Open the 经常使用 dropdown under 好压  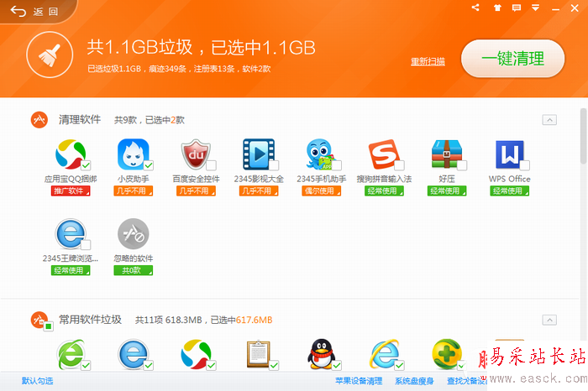(447, 191)
